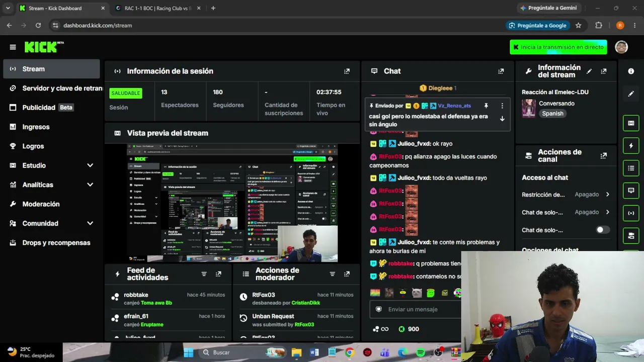Pop out the Acciones de moderador panel
Viewport: 644px width, 362px height.
(x=347, y=274)
